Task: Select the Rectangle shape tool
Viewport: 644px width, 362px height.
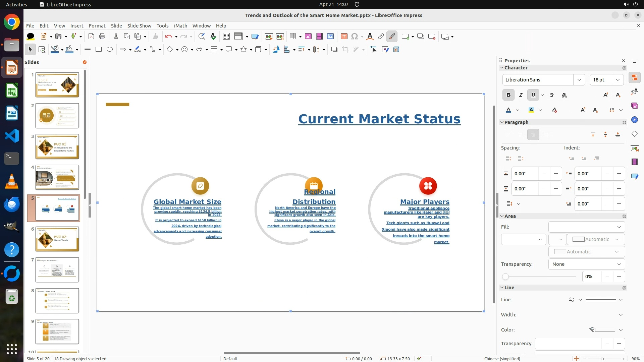Action: tap(99, 50)
